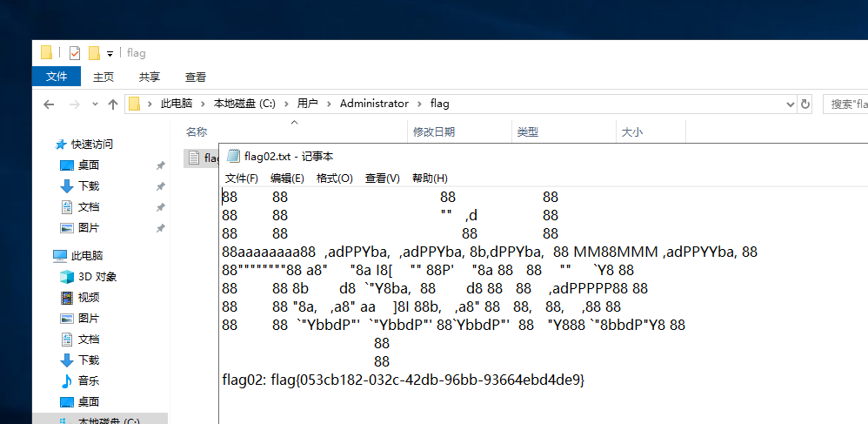The image size is (868, 424).
Task: Open 图片 under 此电脑 tree
Action: [89, 318]
